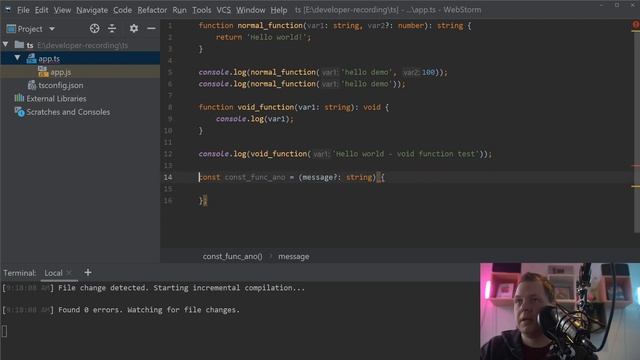Open the Tools menu
Viewport: 640px width, 360px height.
pyautogui.click(x=202, y=10)
